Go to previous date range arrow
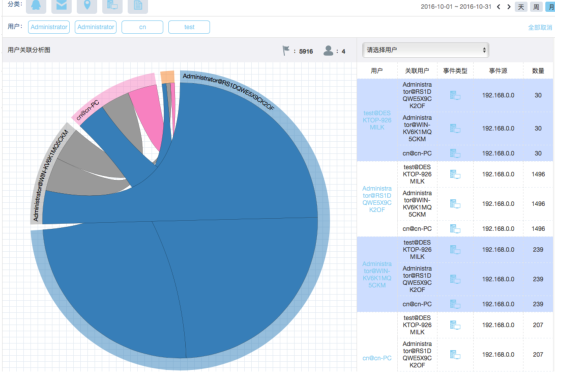561x379 pixels. click(x=499, y=7)
